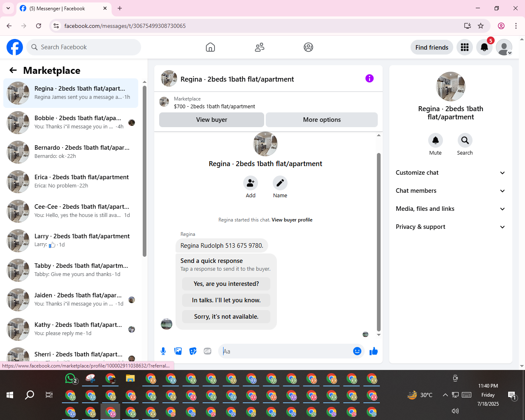Screen dimensions: 525x420
Task: Send 'Yes, are you interested?' quick response
Action: tap(226, 284)
